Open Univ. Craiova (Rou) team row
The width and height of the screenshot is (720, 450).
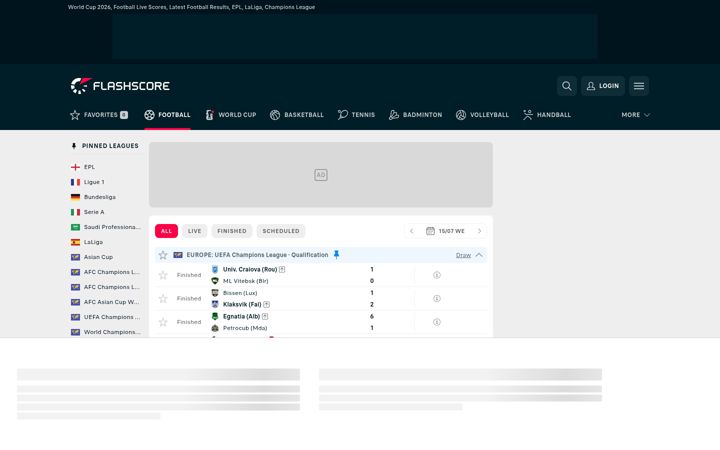pyautogui.click(x=250, y=270)
